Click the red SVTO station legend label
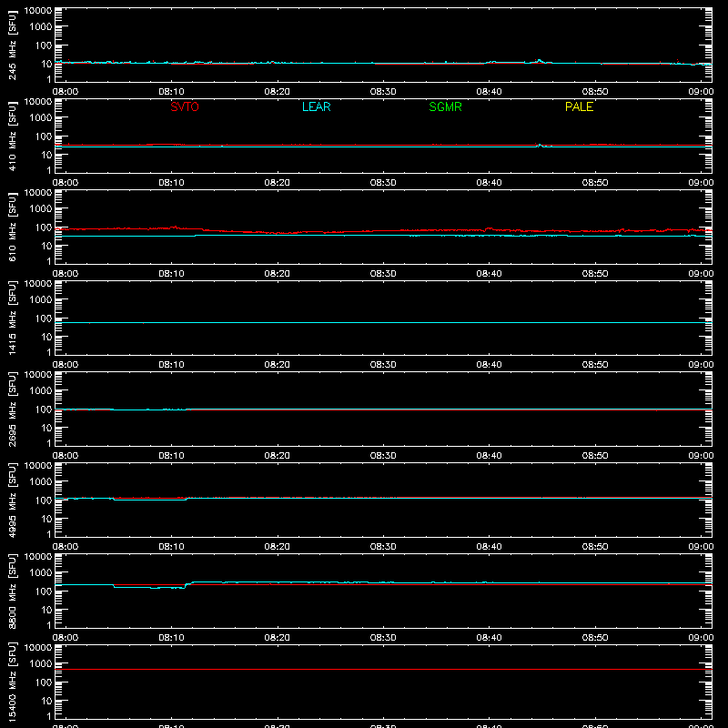Viewport: 728px width, 728px height. click(185, 106)
